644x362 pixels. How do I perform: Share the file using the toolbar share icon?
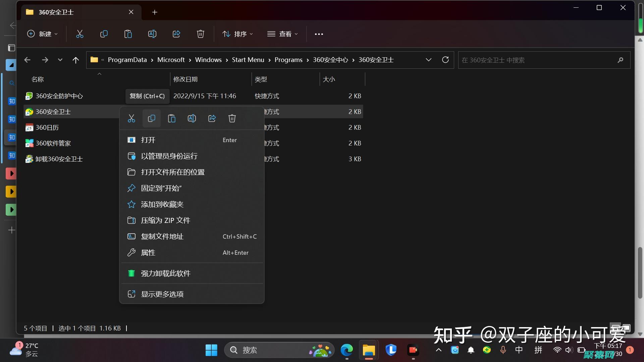pyautogui.click(x=176, y=34)
